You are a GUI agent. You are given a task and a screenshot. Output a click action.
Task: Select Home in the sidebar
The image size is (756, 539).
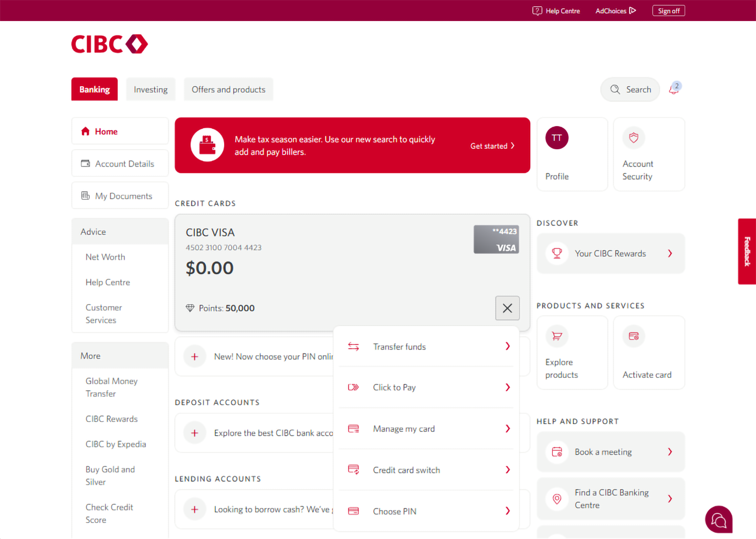(120, 131)
